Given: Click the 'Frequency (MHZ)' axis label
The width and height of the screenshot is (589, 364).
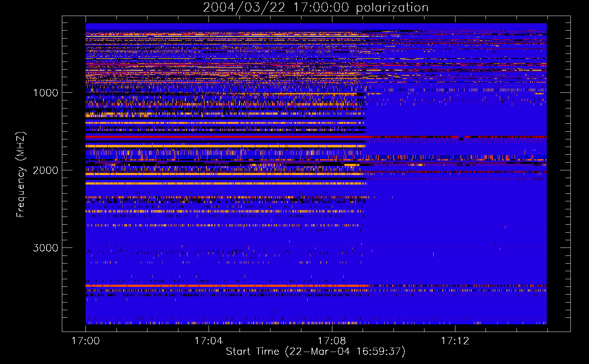Looking at the screenshot, I should (21, 174).
